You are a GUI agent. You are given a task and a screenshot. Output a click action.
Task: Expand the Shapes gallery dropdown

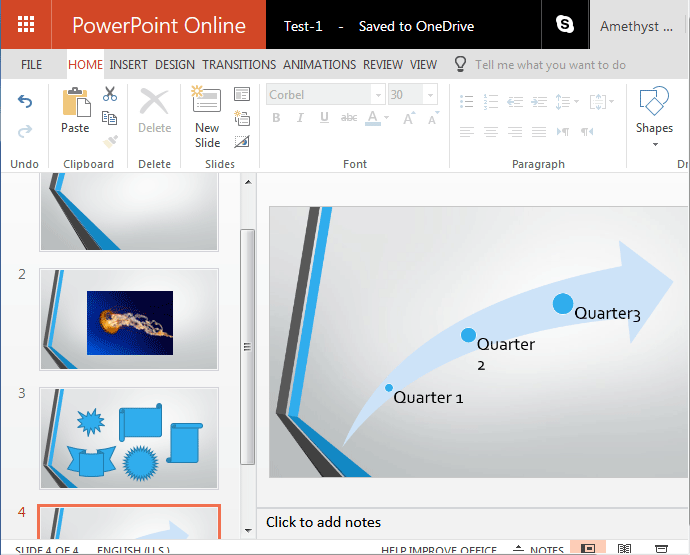pyautogui.click(x=654, y=144)
